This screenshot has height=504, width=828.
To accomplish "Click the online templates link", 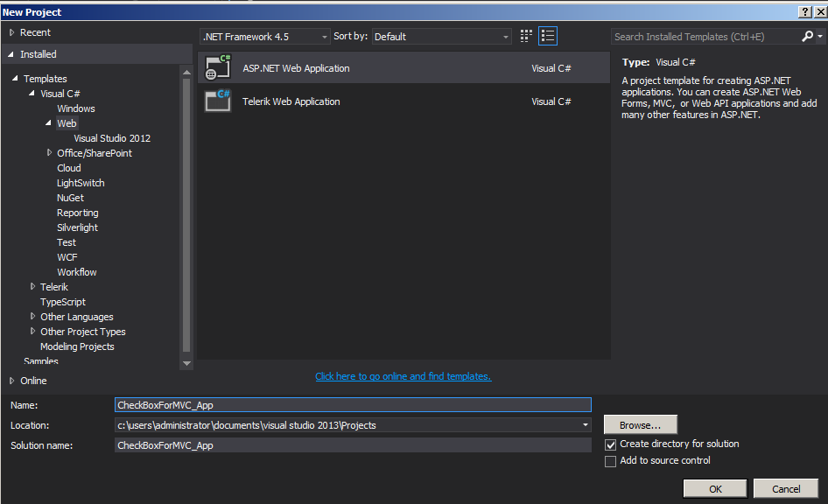I will (x=403, y=376).
